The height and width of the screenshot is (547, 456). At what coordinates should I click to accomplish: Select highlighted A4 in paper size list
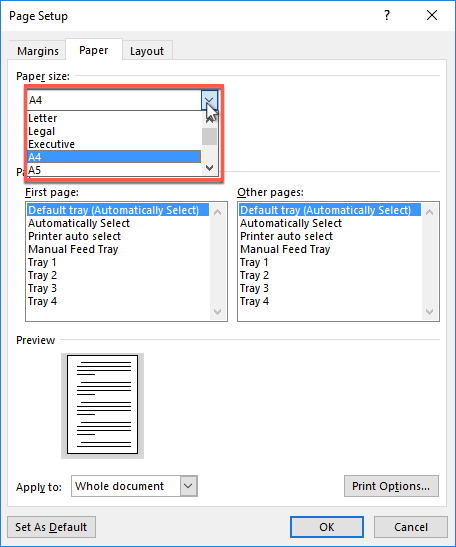(x=114, y=157)
